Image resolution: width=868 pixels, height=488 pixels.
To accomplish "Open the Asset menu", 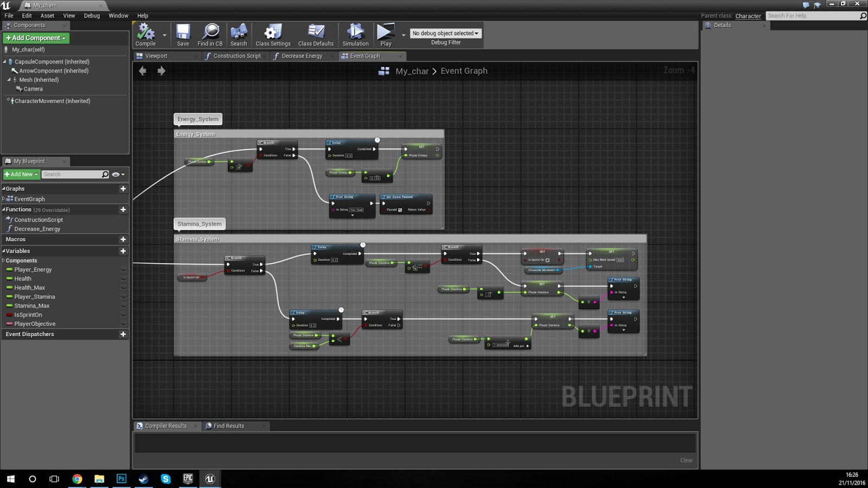I will click(47, 16).
